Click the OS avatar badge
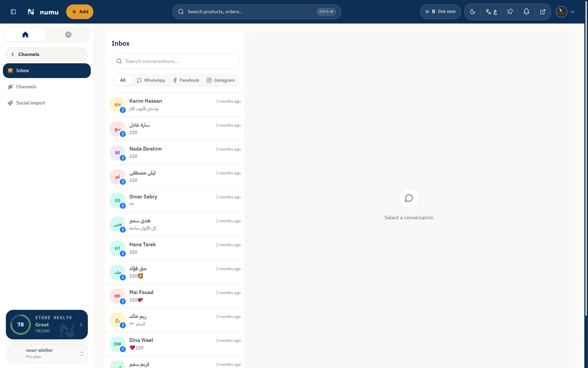 [x=118, y=200]
